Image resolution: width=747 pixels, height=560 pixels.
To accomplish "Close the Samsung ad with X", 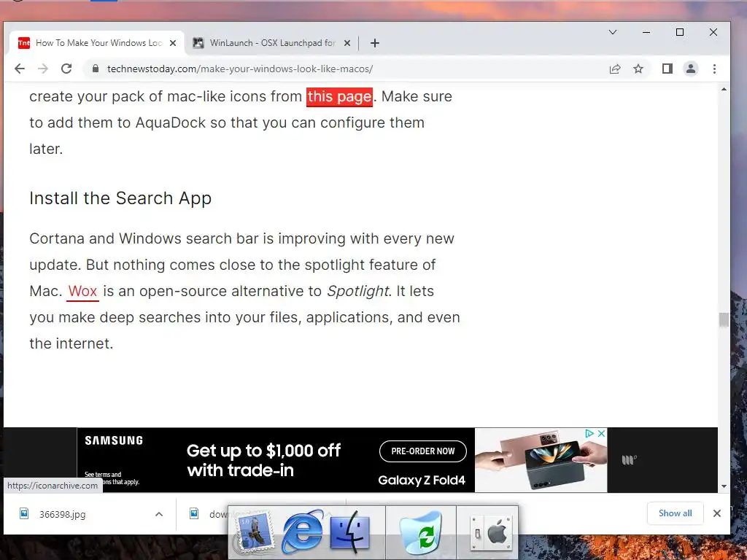I will (601, 433).
